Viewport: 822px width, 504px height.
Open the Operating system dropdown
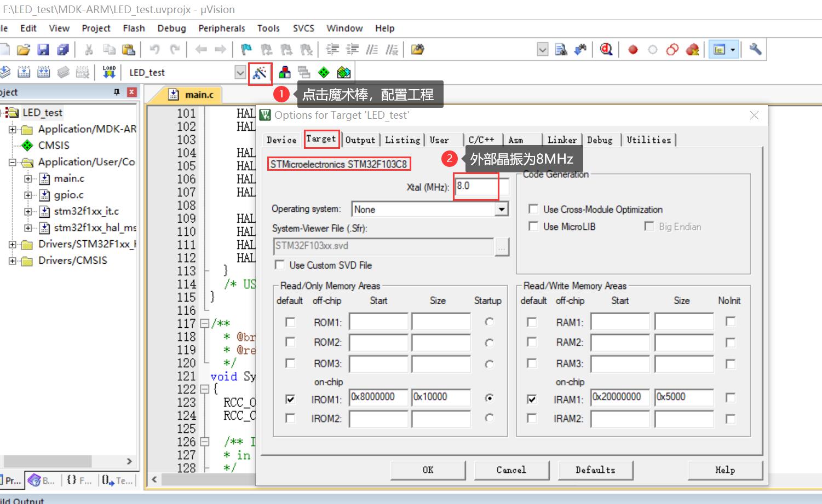click(501, 209)
